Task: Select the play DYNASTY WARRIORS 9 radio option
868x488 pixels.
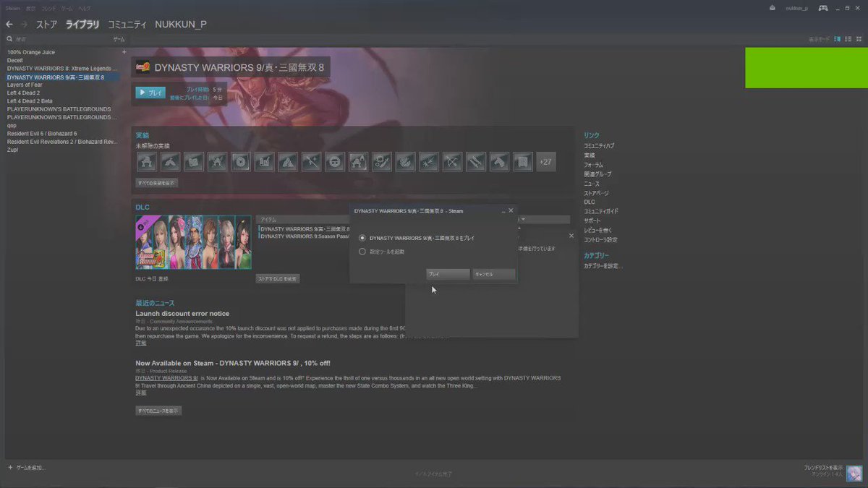Action: coord(362,238)
